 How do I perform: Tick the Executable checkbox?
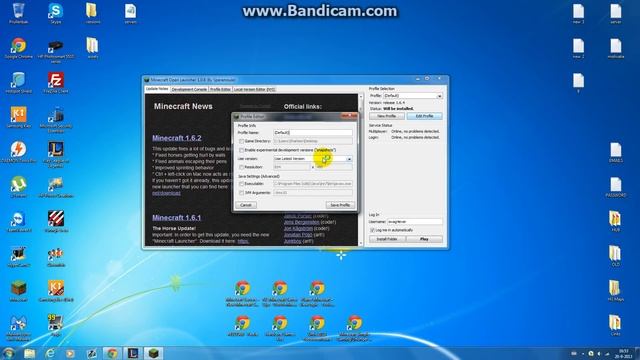point(241,184)
